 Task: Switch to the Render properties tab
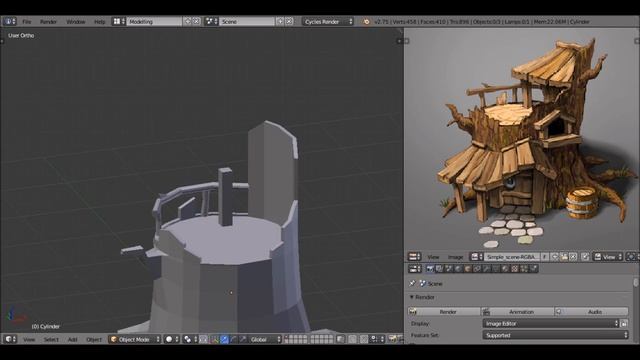pos(430,269)
